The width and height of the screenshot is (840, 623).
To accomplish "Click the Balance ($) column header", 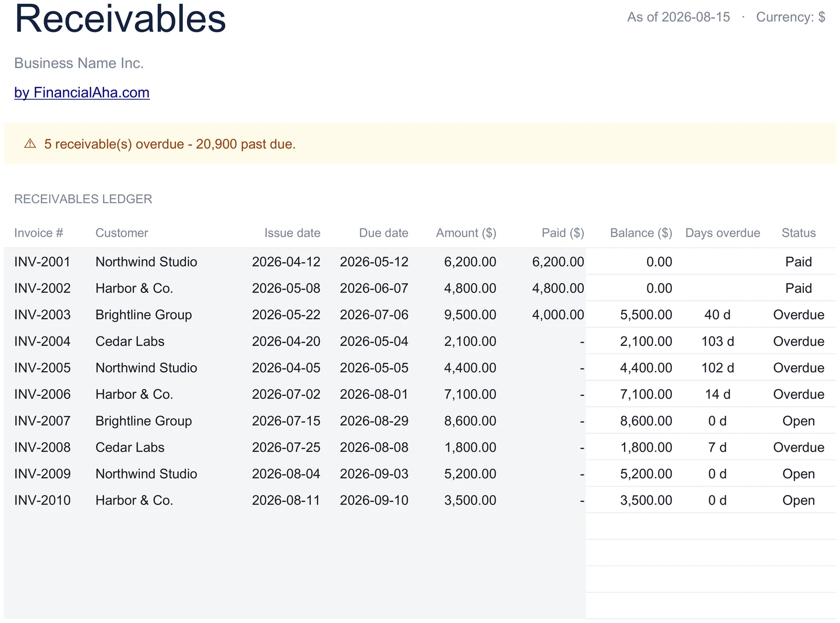I will (x=641, y=233).
